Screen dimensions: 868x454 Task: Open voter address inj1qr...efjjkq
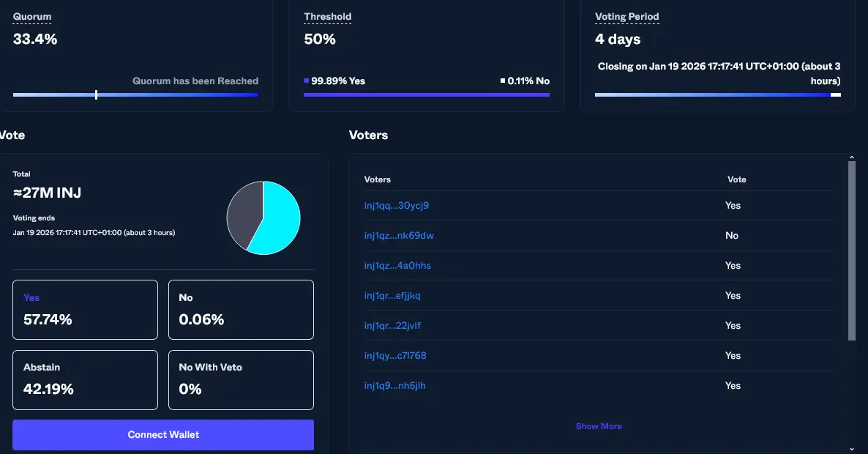[392, 296]
